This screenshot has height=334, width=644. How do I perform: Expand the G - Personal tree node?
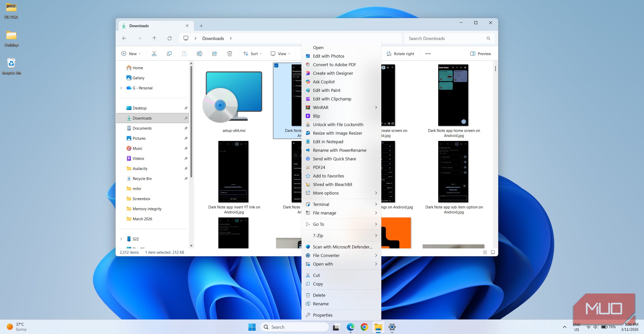(121, 88)
